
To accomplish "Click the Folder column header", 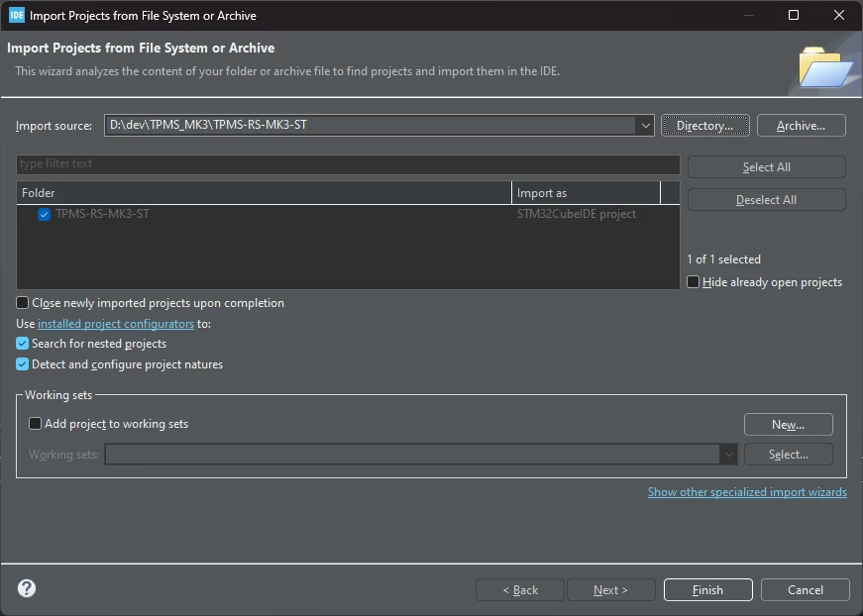I will [x=264, y=193].
